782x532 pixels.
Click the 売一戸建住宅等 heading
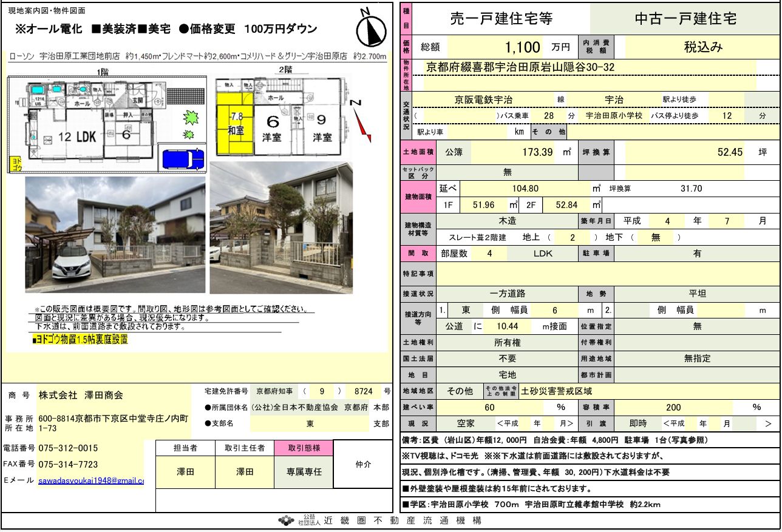pos(501,19)
